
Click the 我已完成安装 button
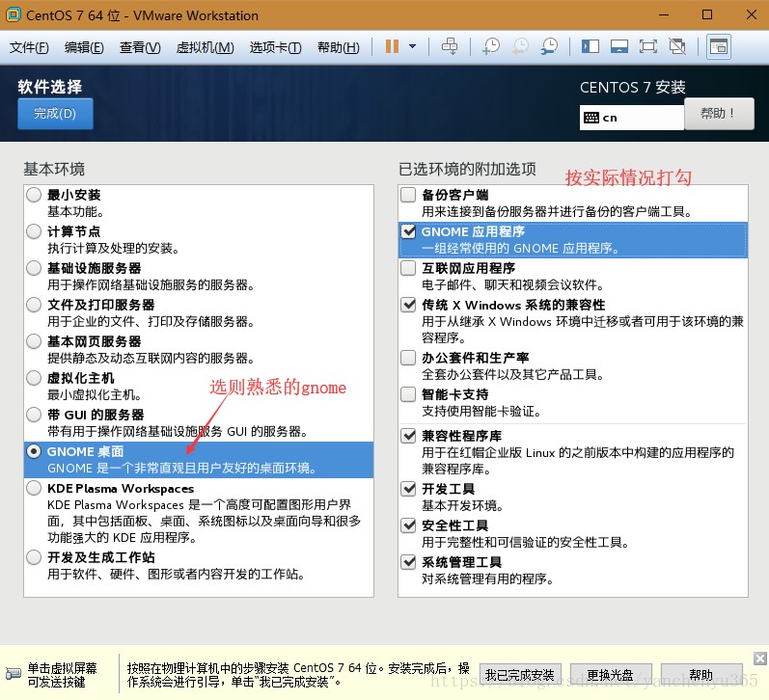tap(520, 675)
